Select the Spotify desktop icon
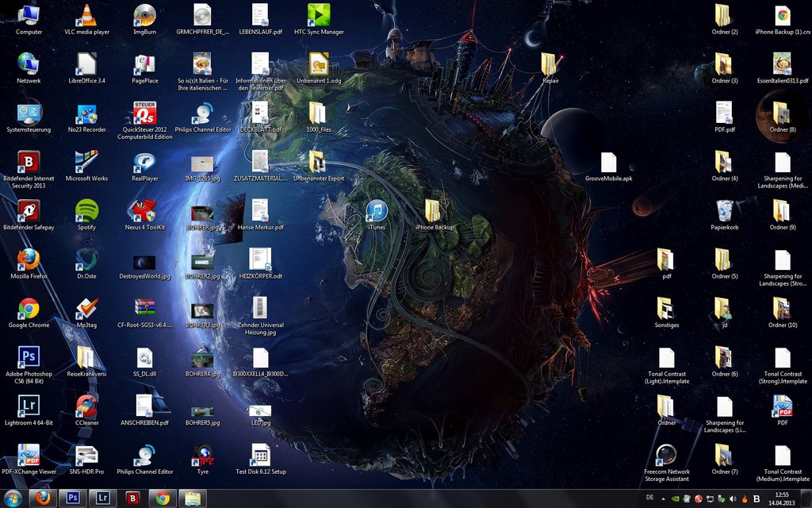Screen dimensions: 812x508 click(x=86, y=210)
